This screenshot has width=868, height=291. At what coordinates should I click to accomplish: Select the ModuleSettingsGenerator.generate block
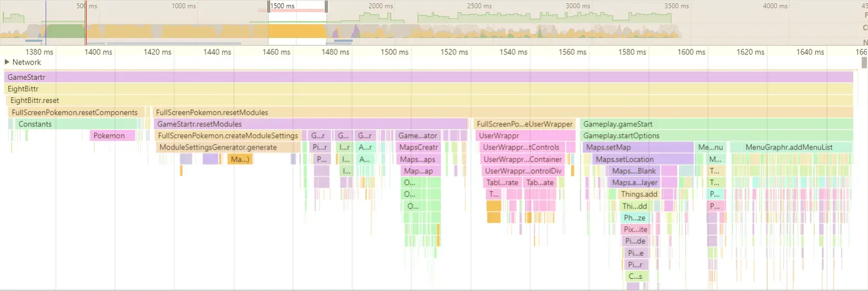(x=228, y=147)
